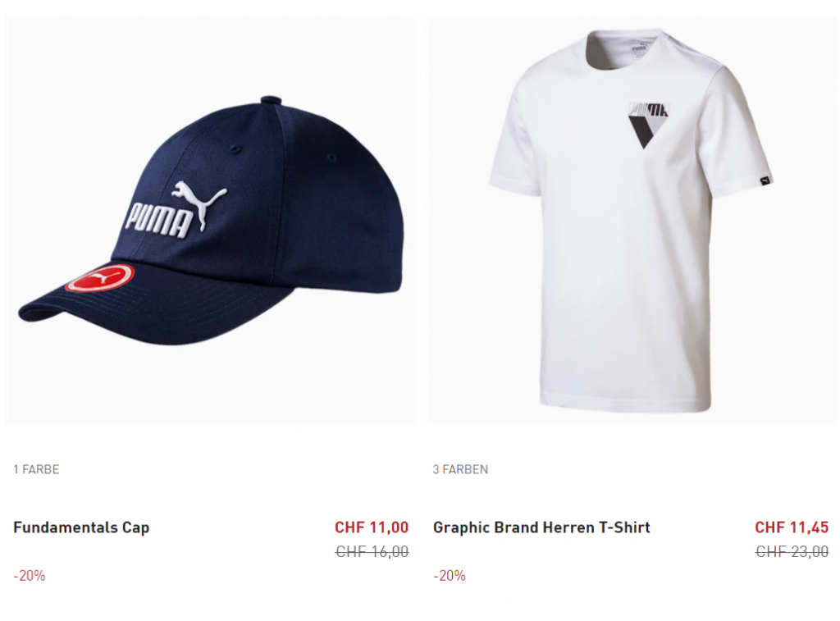Click the -20% discount under the cap
This screenshot has height=621, width=840.
pyautogui.click(x=30, y=576)
